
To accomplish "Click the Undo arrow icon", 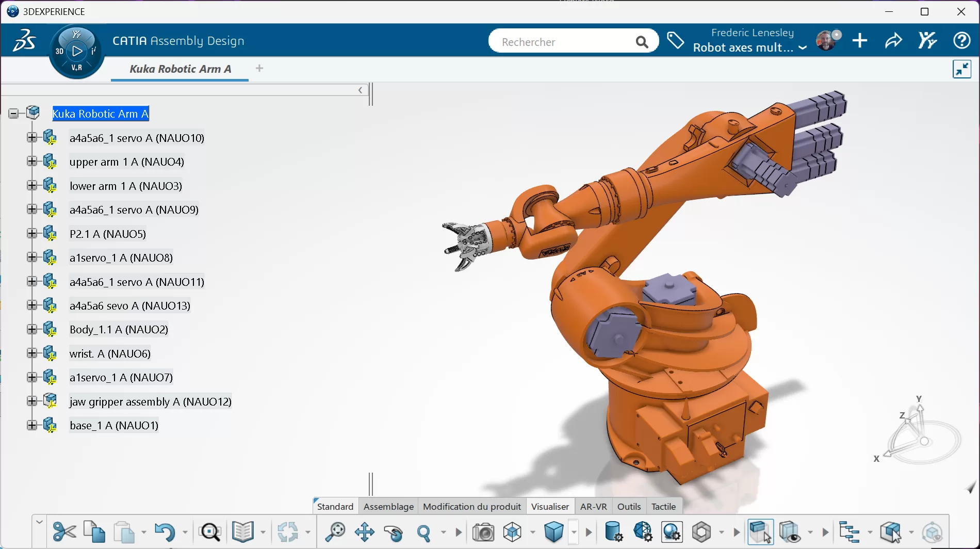I will pos(165,531).
